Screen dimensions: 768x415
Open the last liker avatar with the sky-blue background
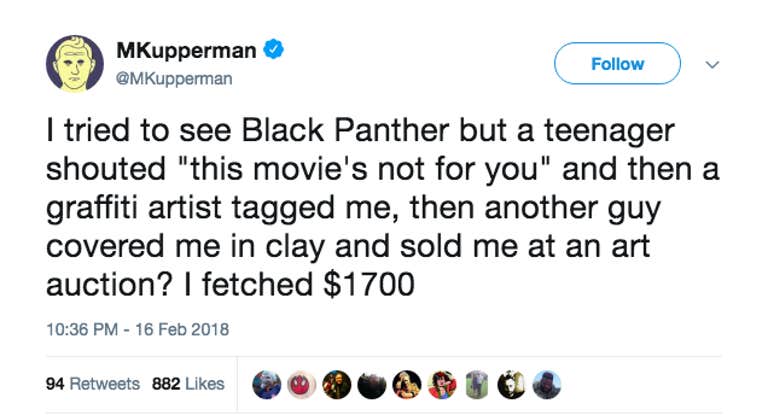(x=547, y=385)
